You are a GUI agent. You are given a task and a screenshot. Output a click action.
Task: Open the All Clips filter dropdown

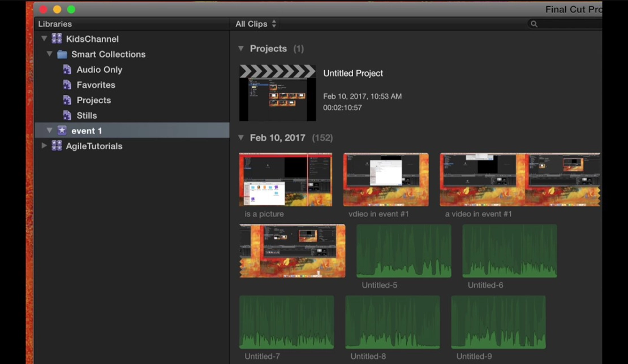coord(256,24)
